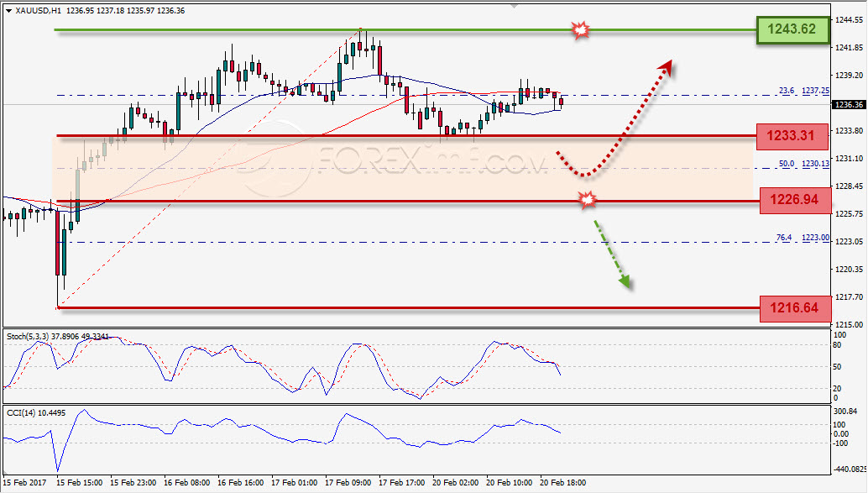
Task: Click the 16 Feb 08:00 time label
Action: pyautogui.click(x=186, y=482)
